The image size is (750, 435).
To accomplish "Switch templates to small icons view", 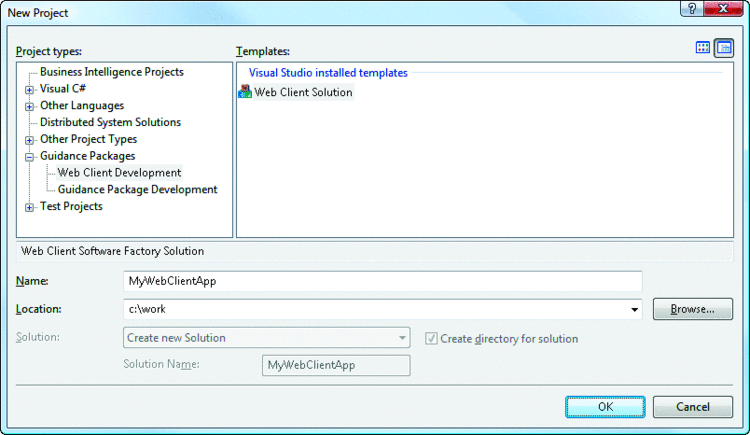I will click(x=724, y=48).
